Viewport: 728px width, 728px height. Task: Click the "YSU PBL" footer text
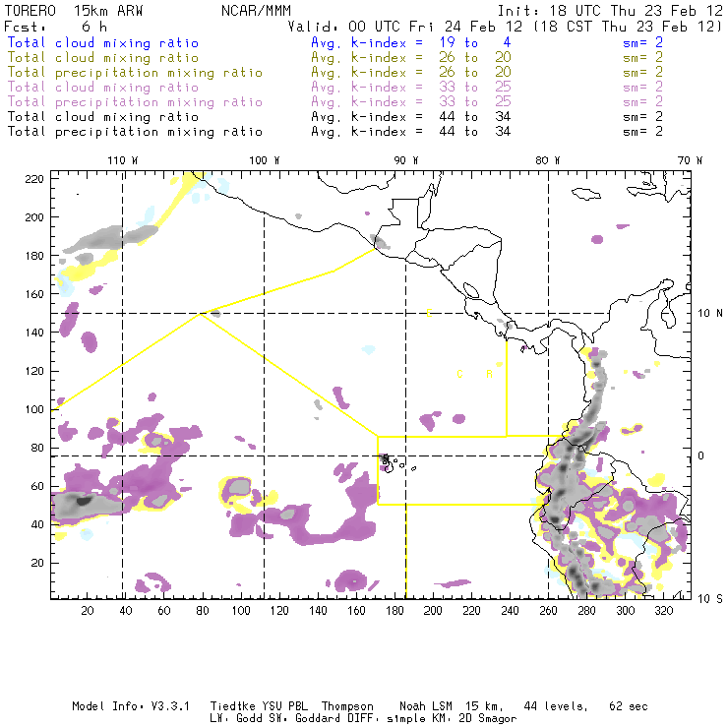point(284,706)
